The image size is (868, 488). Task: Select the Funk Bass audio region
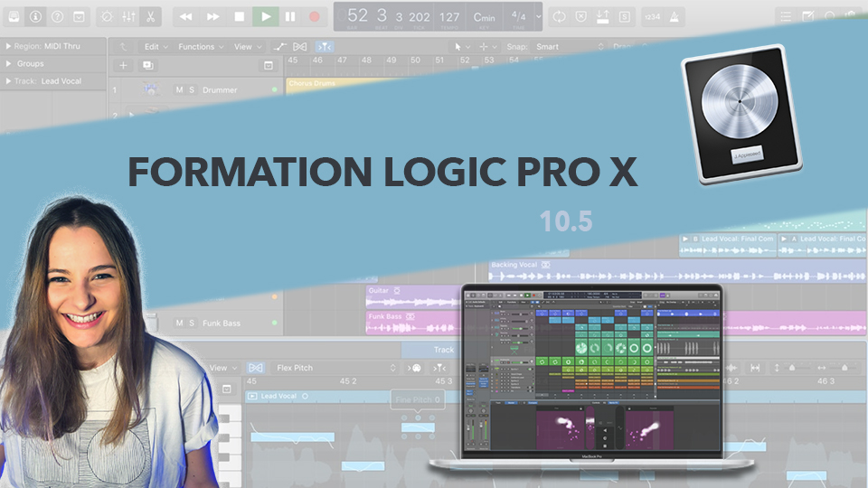(413, 323)
